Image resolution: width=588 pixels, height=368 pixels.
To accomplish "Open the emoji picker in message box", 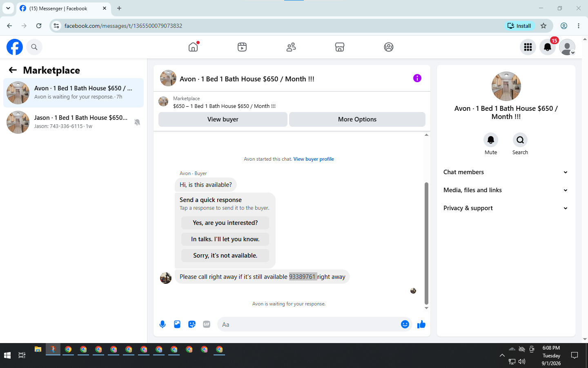I will click(405, 324).
